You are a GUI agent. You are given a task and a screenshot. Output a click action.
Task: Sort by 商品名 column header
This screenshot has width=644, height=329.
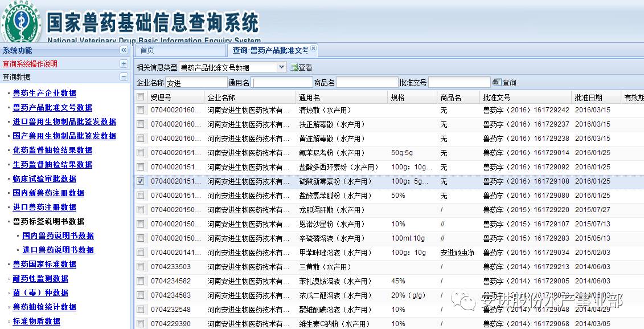coord(459,97)
